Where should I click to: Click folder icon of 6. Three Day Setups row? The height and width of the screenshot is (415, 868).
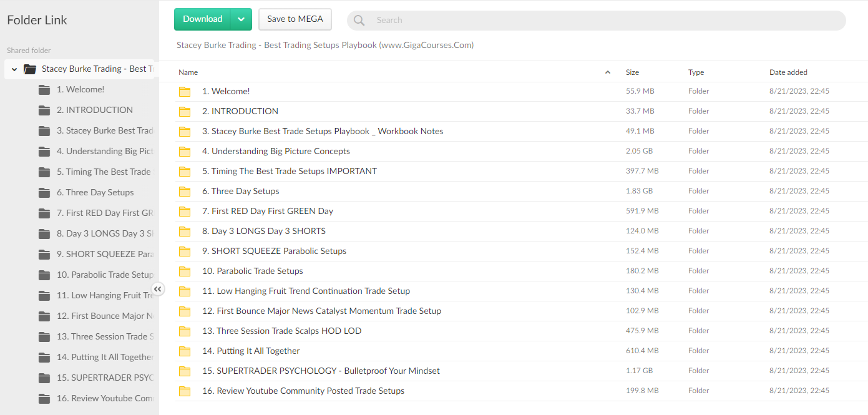click(x=185, y=192)
